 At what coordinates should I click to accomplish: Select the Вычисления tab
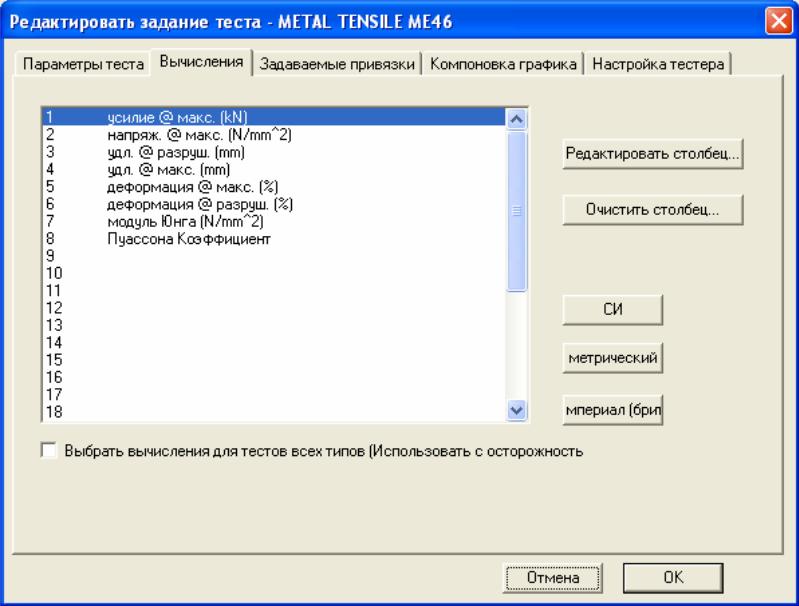[x=201, y=62]
